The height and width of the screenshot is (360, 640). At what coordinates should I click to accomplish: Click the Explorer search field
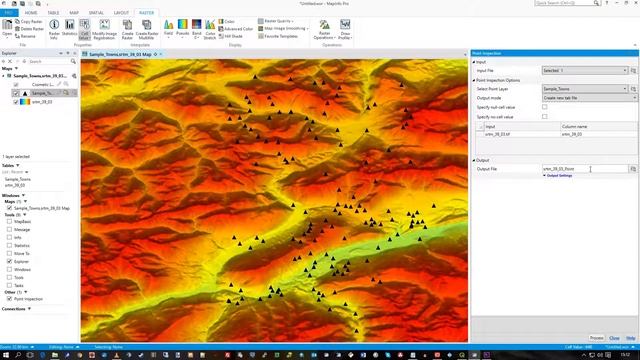[x=49, y=61]
